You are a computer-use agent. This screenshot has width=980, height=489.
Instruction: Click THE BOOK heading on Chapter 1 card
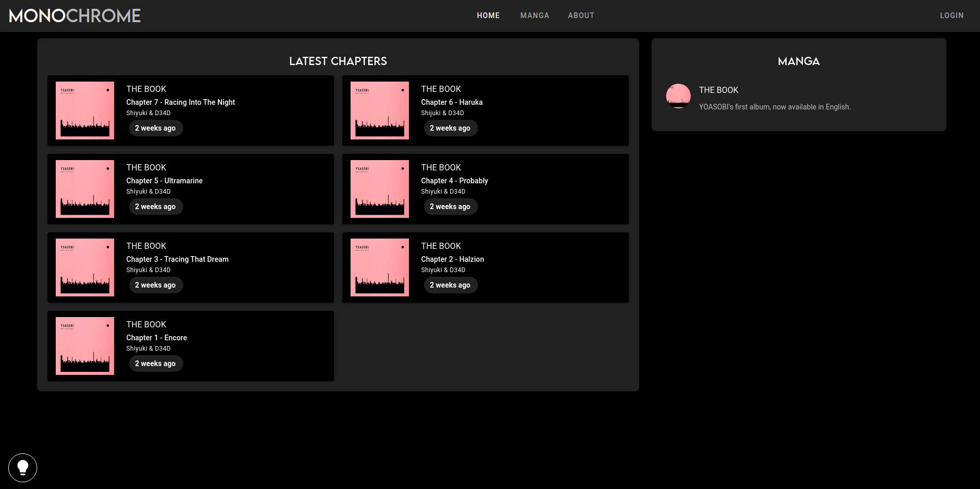(x=146, y=324)
